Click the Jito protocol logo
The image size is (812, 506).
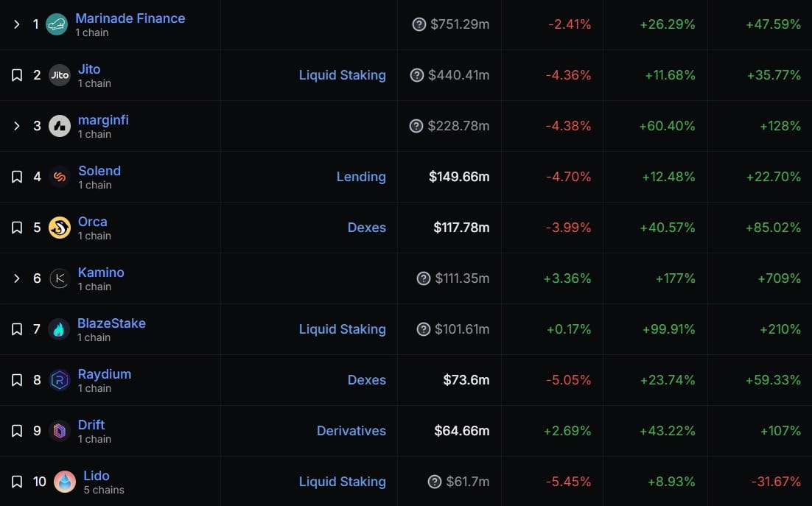pyautogui.click(x=60, y=75)
